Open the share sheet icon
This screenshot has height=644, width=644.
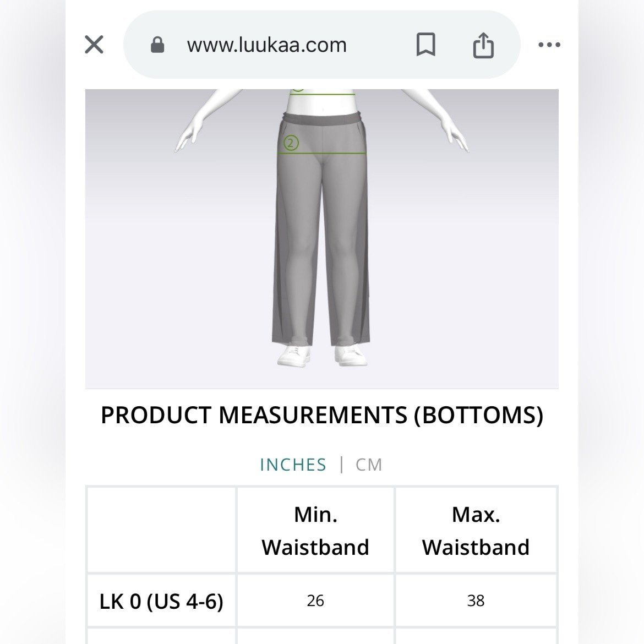point(483,45)
